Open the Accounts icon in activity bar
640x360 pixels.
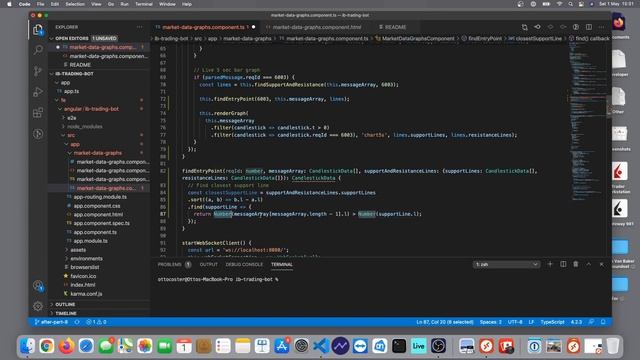pyautogui.click(x=38, y=285)
